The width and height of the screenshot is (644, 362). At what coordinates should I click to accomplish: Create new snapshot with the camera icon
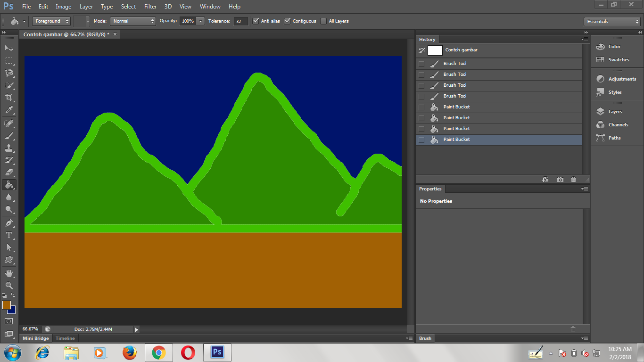tap(560, 179)
